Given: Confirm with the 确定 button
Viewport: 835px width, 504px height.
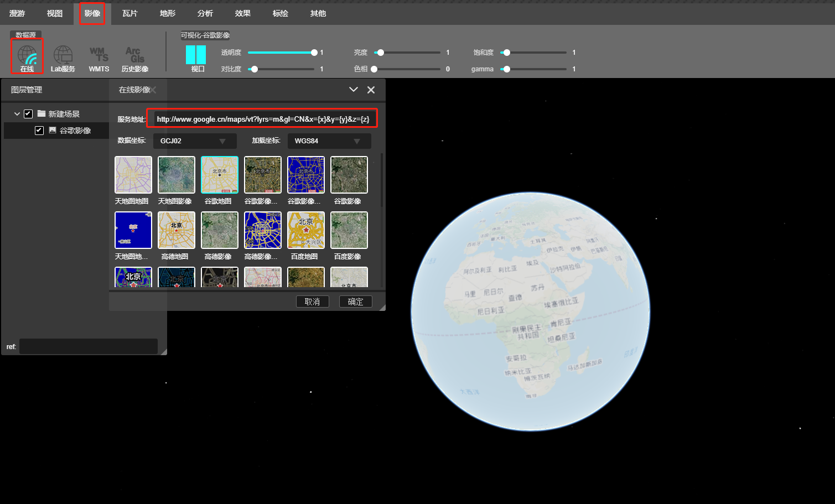Looking at the screenshot, I should click(x=356, y=302).
